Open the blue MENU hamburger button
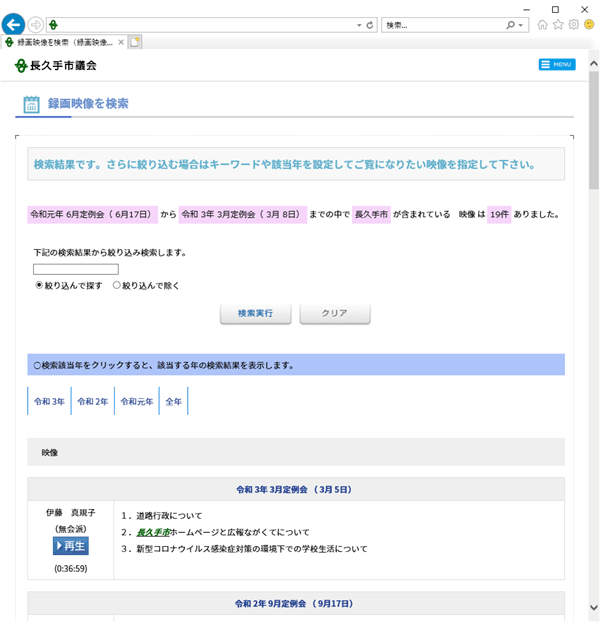 [x=557, y=65]
